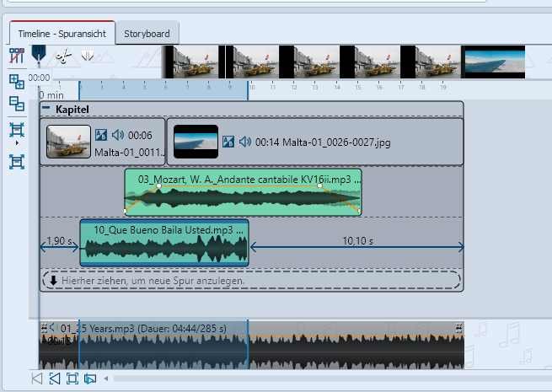Viewport: 552px width, 392px height.
Task: Click the marker tool with red lines
Action: click(16, 56)
